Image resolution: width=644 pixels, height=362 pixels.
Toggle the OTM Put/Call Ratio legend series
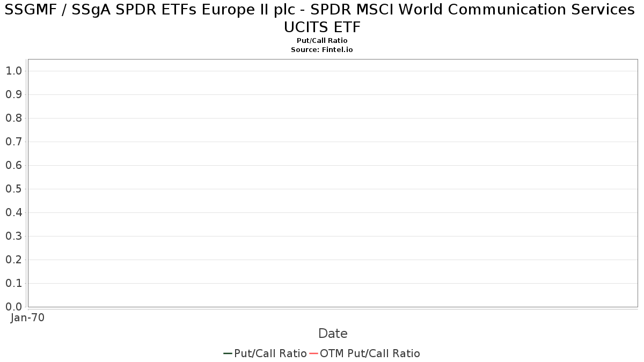[x=370, y=353]
